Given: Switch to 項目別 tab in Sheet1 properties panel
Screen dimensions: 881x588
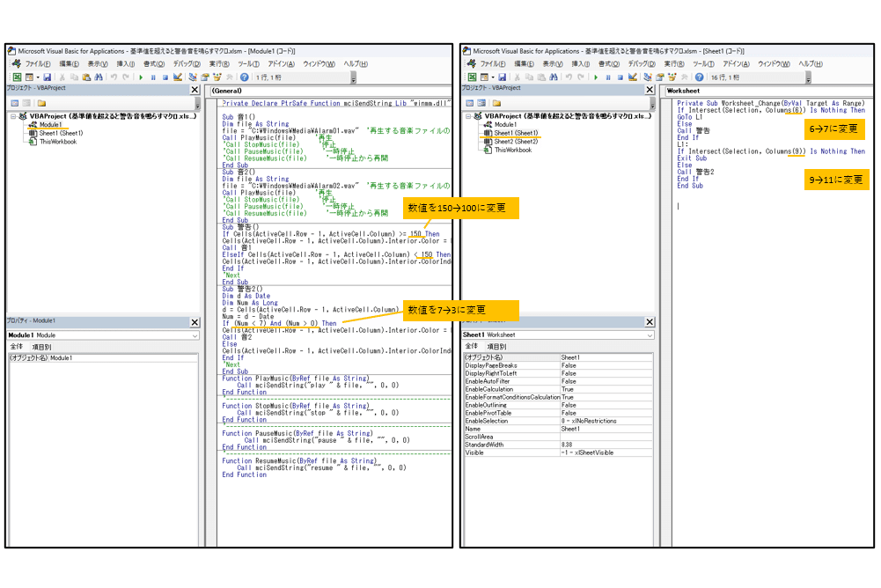Looking at the screenshot, I should (x=496, y=347).
